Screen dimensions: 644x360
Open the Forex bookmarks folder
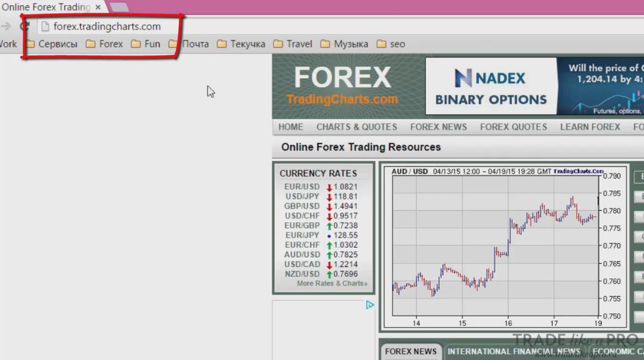pyautogui.click(x=105, y=44)
